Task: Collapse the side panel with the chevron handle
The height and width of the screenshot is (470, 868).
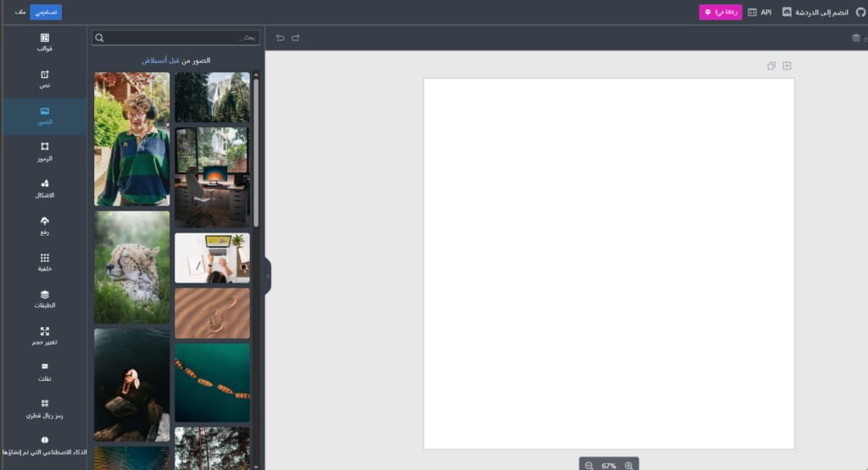Action: (268, 277)
